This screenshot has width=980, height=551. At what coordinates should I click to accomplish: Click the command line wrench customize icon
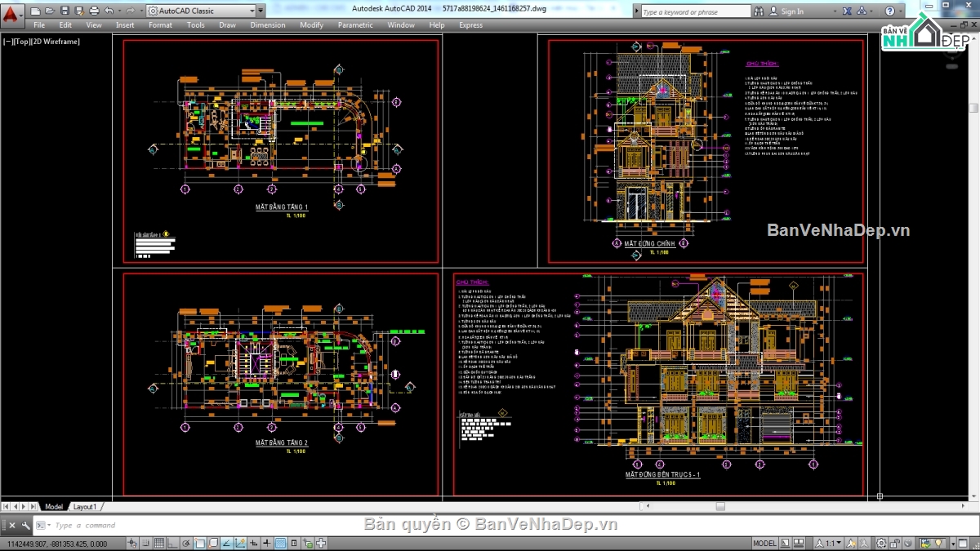[x=26, y=526]
